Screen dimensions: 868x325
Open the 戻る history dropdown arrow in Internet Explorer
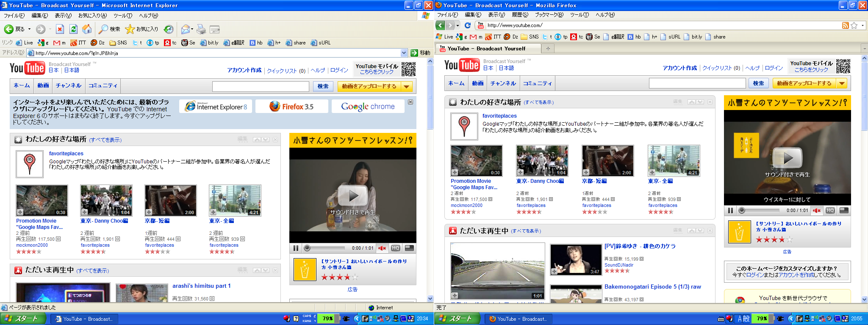coord(29,29)
